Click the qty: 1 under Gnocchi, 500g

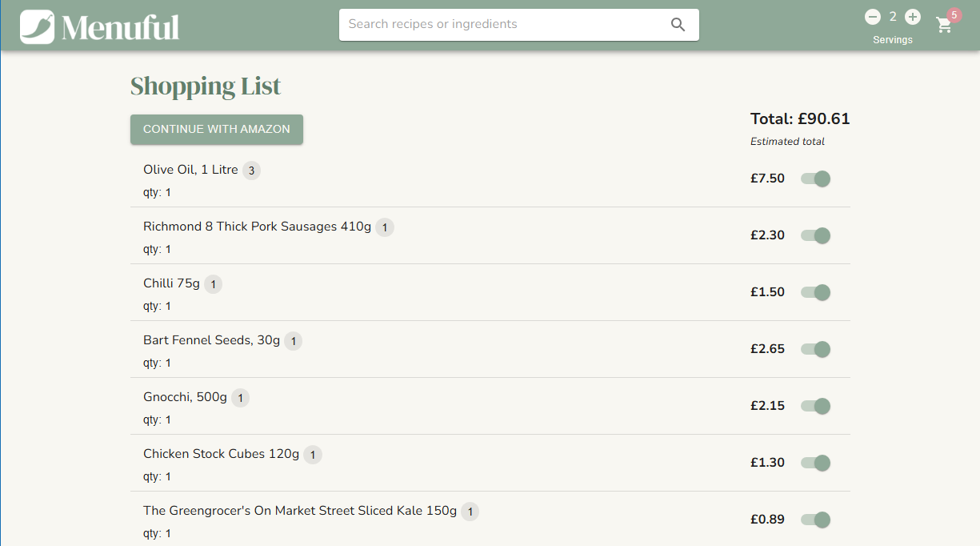[x=157, y=420]
